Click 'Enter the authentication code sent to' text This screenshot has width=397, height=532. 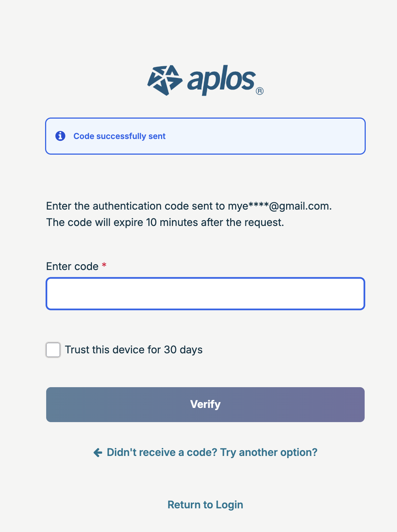(136, 206)
